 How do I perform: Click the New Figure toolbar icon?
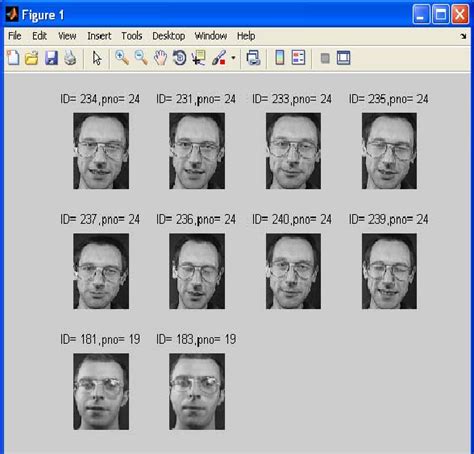click(x=13, y=58)
